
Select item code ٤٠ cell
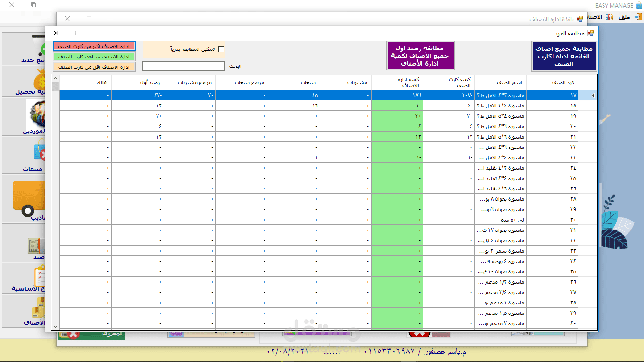[552, 323]
